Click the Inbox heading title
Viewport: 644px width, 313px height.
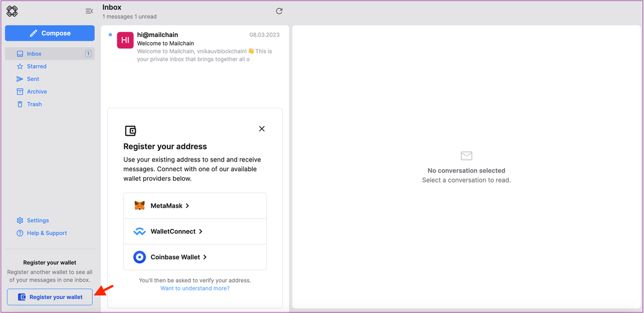coord(112,8)
